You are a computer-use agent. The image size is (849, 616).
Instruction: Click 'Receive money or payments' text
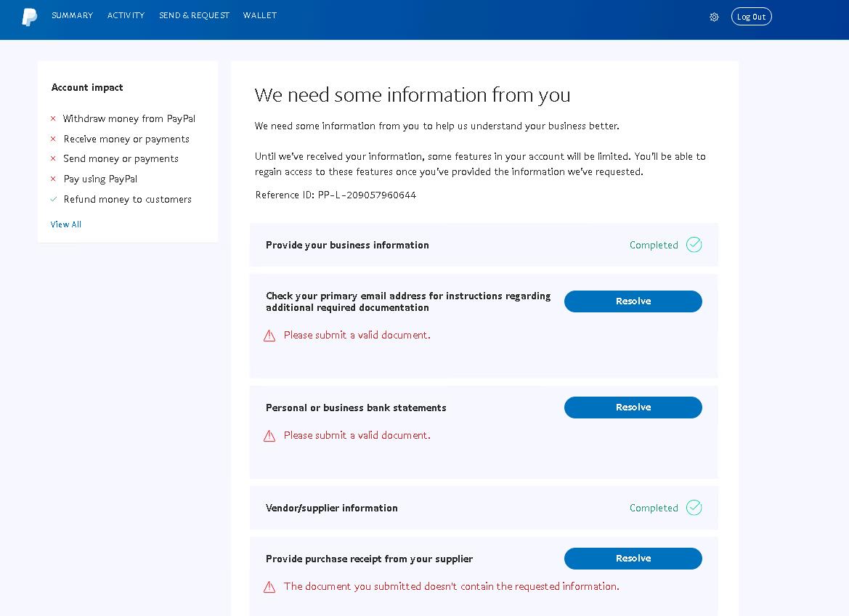126,139
